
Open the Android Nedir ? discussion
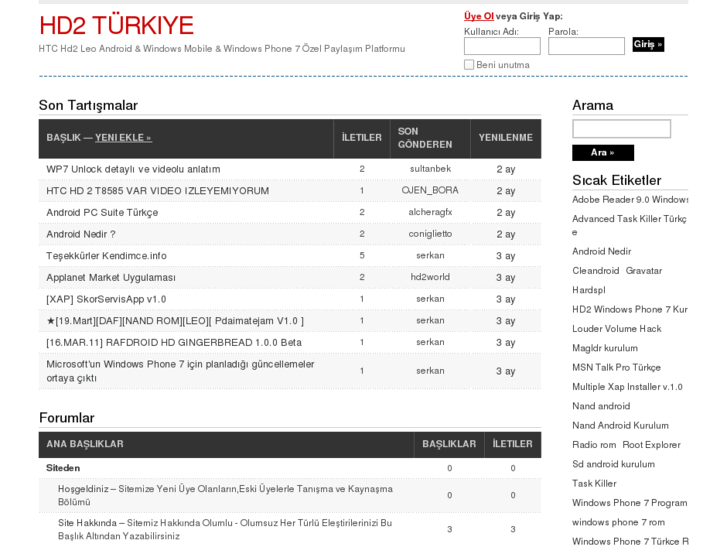pyautogui.click(x=81, y=234)
